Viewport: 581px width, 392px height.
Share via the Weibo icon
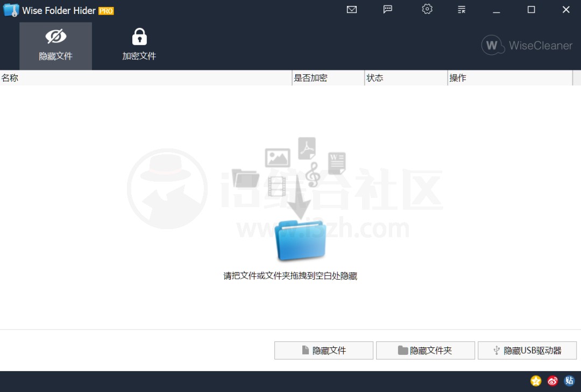click(x=552, y=381)
